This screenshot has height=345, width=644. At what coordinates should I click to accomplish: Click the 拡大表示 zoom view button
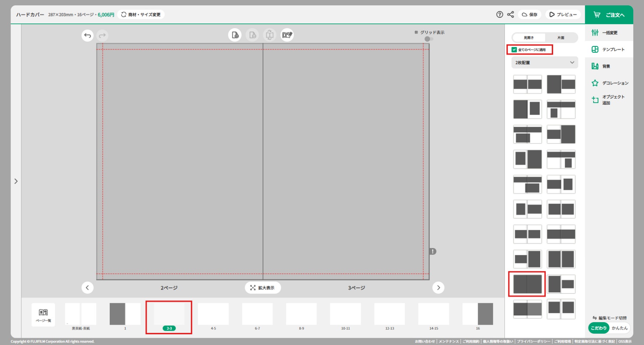coord(263,288)
